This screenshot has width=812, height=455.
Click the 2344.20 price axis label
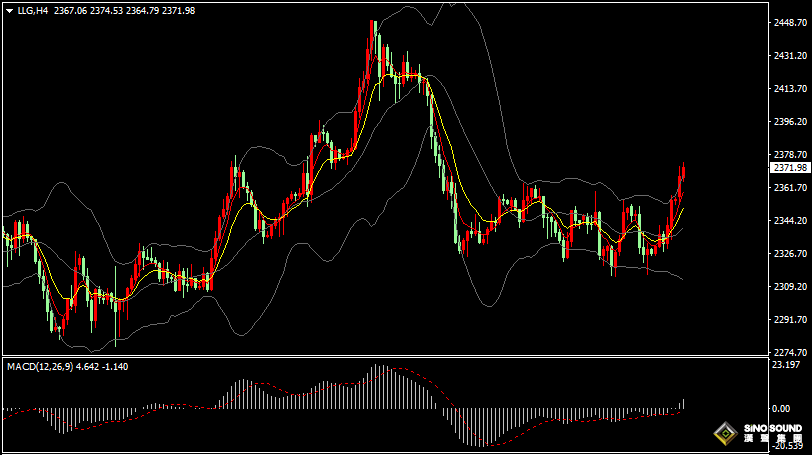(790, 221)
